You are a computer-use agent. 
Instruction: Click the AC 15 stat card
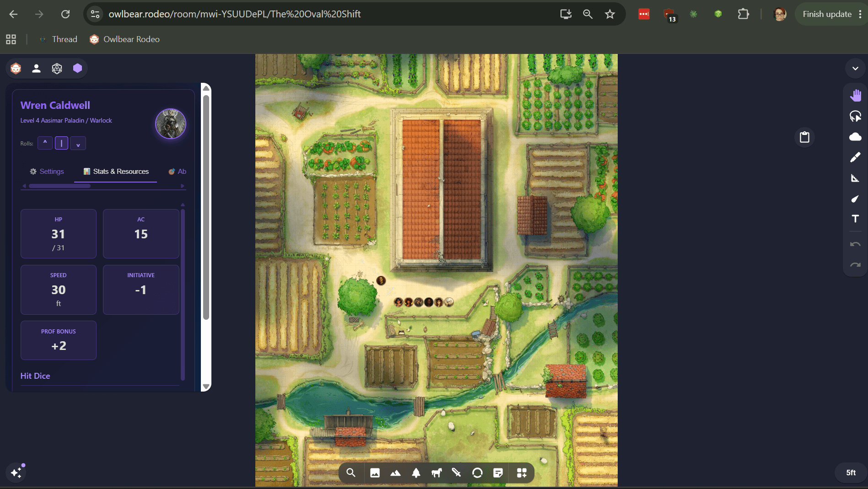[141, 234]
